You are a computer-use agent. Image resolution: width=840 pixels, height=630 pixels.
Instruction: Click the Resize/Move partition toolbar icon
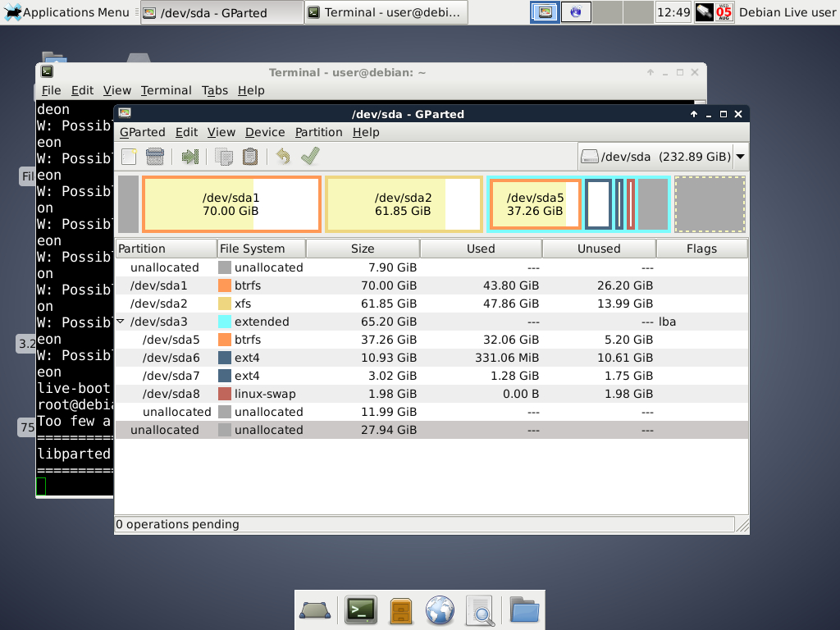coord(190,157)
